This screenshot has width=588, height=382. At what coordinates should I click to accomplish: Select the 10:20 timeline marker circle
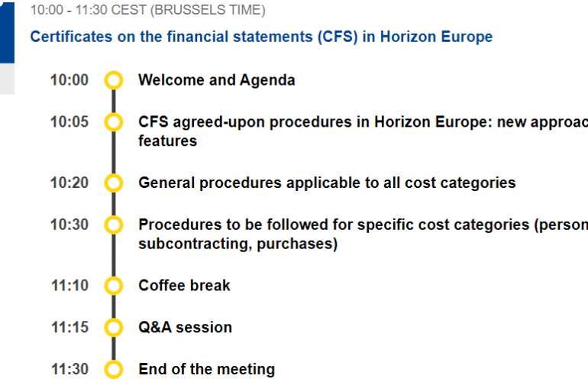pyautogui.click(x=114, y=183)
